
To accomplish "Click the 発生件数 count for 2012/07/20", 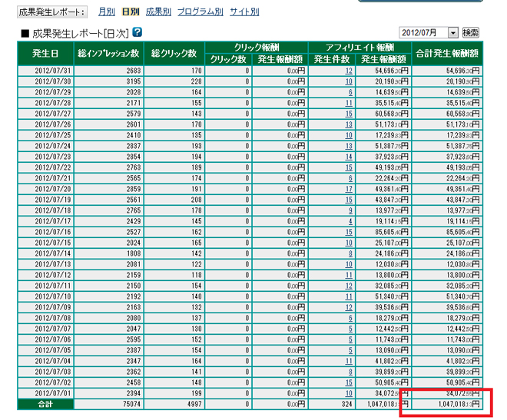I will point(349,189).
